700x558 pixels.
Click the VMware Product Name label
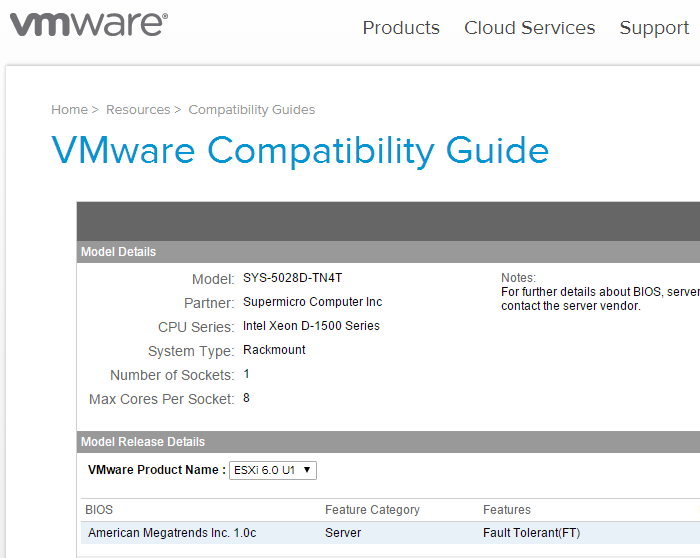coord(157,470)
